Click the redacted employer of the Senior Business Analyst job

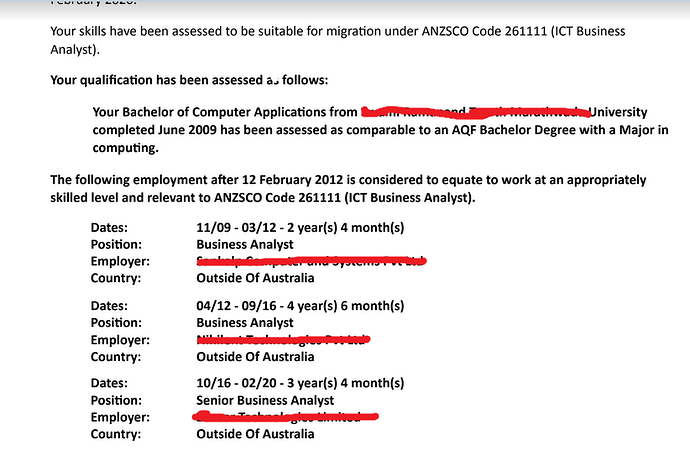pyautogui.click(x=285, y=416)
